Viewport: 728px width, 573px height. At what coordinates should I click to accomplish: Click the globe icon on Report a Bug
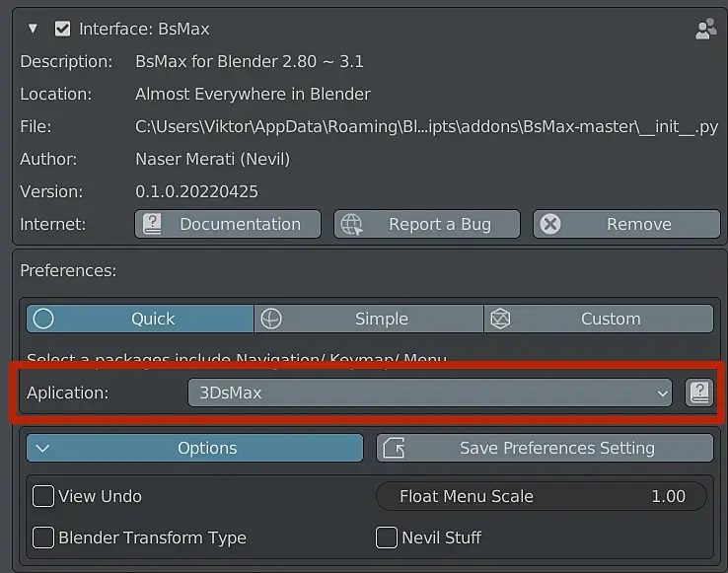pos(351,224)
